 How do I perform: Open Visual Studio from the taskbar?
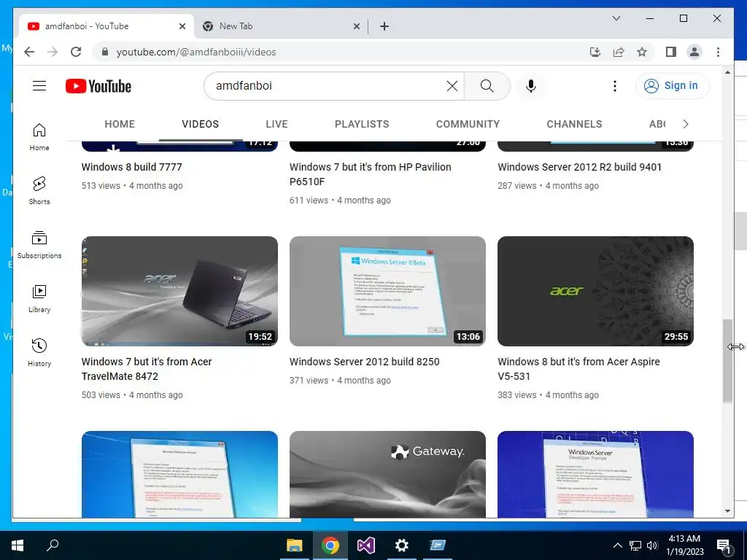[366, 545]
